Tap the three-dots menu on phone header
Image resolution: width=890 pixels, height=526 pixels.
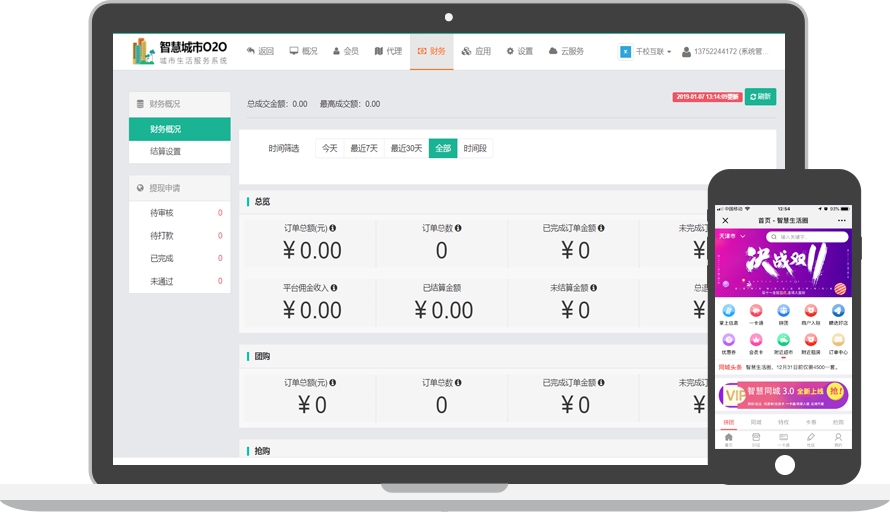click(842, 221)
